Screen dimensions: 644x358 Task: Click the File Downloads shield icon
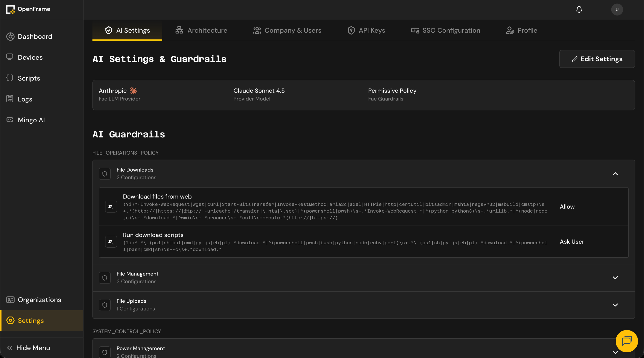(x=105, y=174)
